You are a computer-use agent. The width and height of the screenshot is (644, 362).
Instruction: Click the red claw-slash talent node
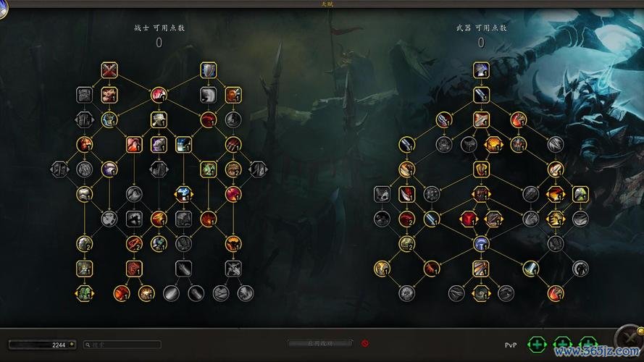233,145
